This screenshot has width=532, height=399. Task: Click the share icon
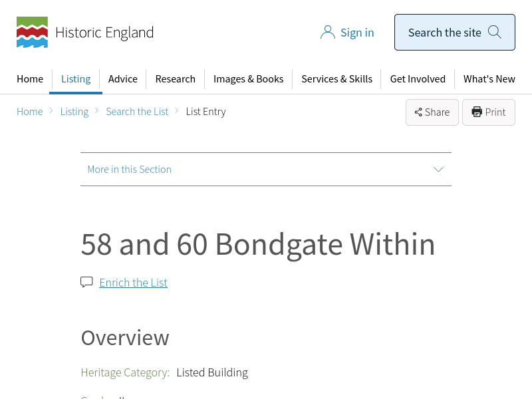[418, 112]
